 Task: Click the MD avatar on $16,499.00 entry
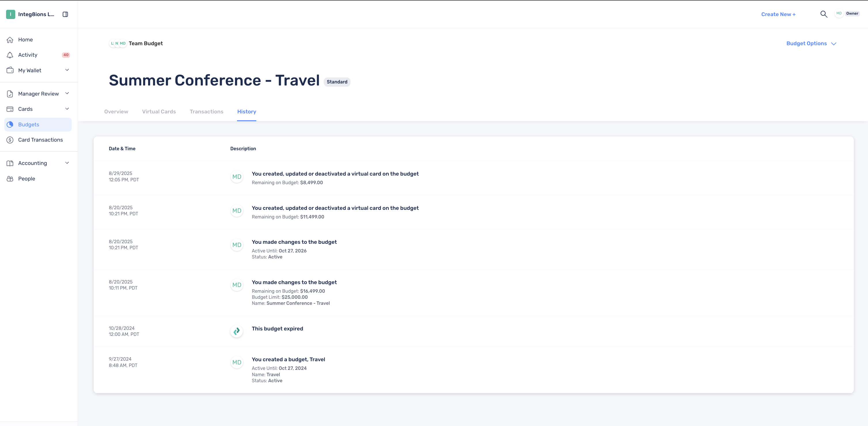(237, 285)
